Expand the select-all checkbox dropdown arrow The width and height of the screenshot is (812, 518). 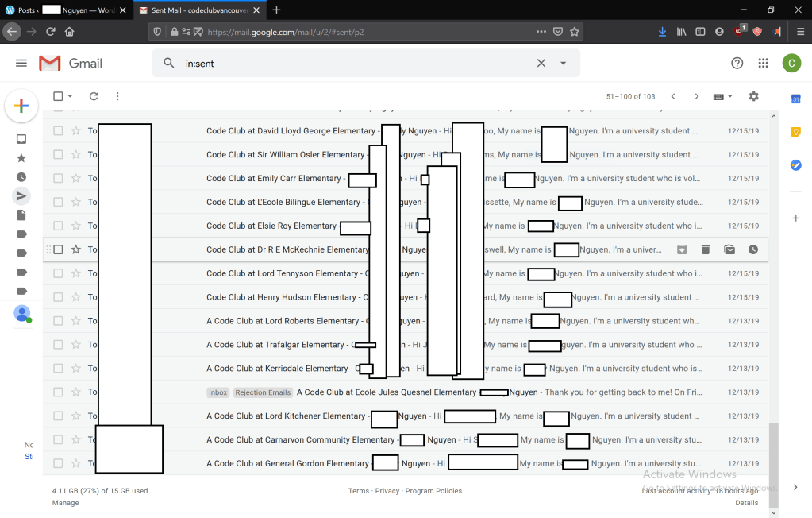[70, 97]
